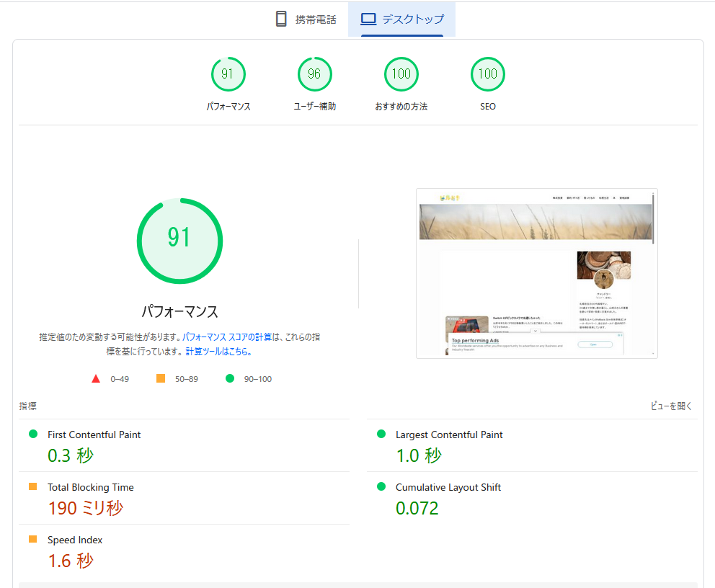
Task: Click the 1.6 秒 Speed Index value
Action: [x=71, y=561]
